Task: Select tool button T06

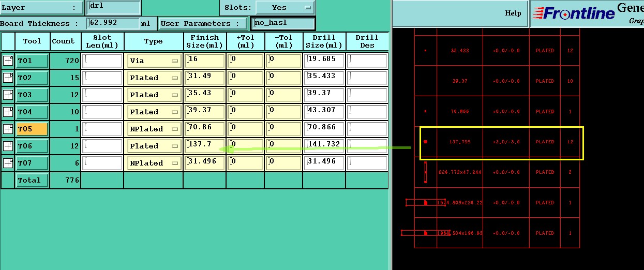Action: [32, 146]
